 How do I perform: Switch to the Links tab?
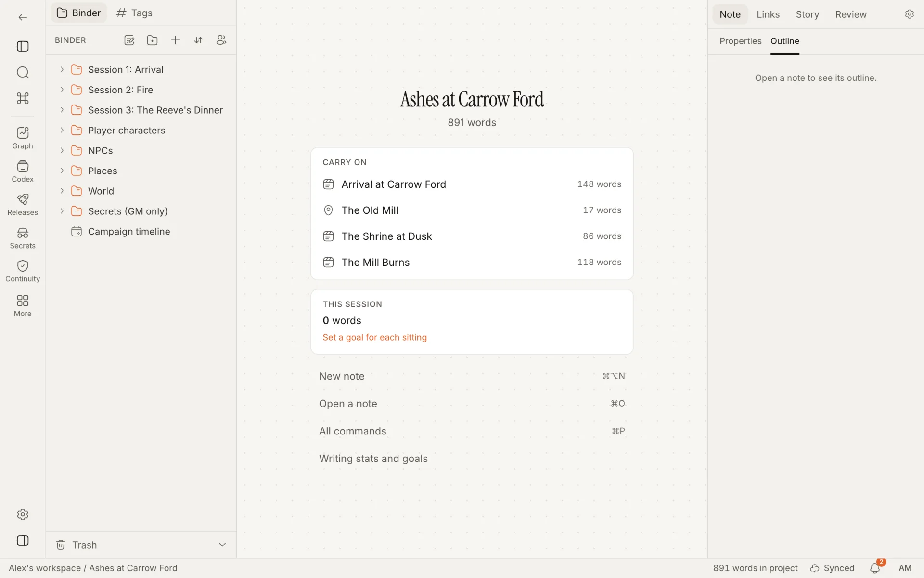[768, 14]
